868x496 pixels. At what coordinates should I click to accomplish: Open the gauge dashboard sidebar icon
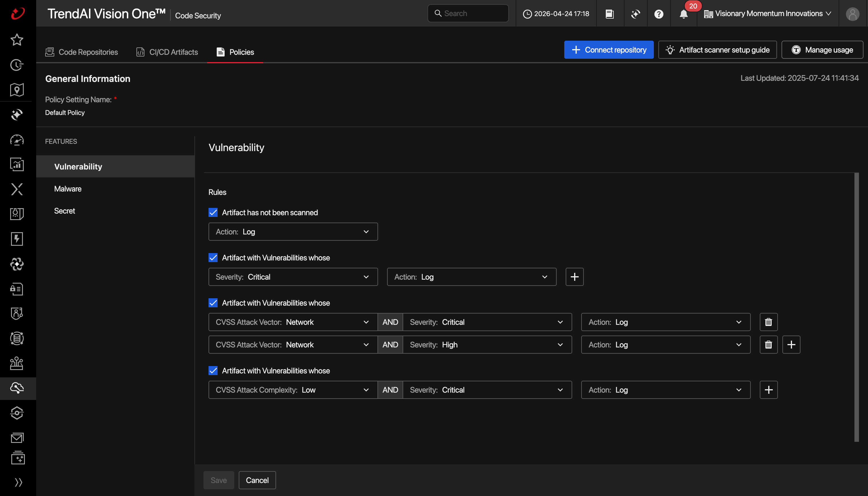click(17, 140)
